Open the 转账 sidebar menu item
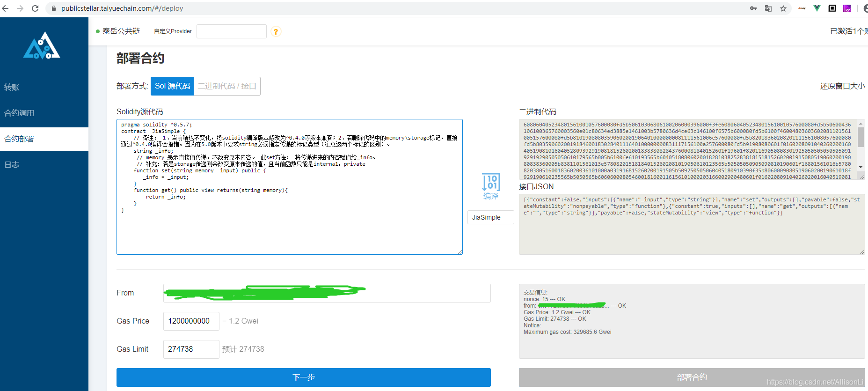868x391 pixels. pos(44,88)
